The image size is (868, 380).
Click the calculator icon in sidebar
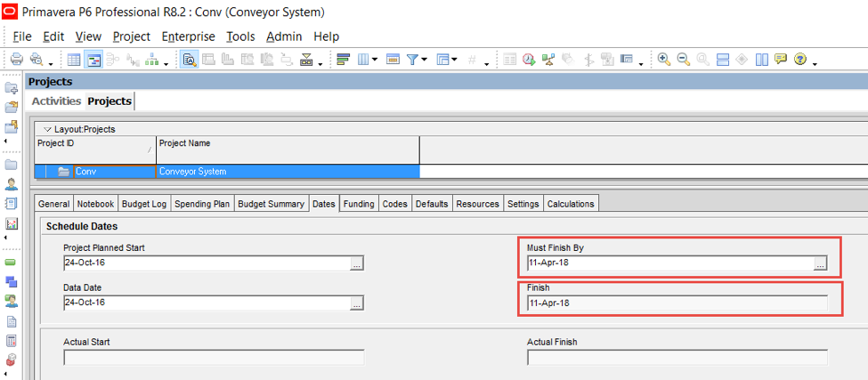pos(11,340)
